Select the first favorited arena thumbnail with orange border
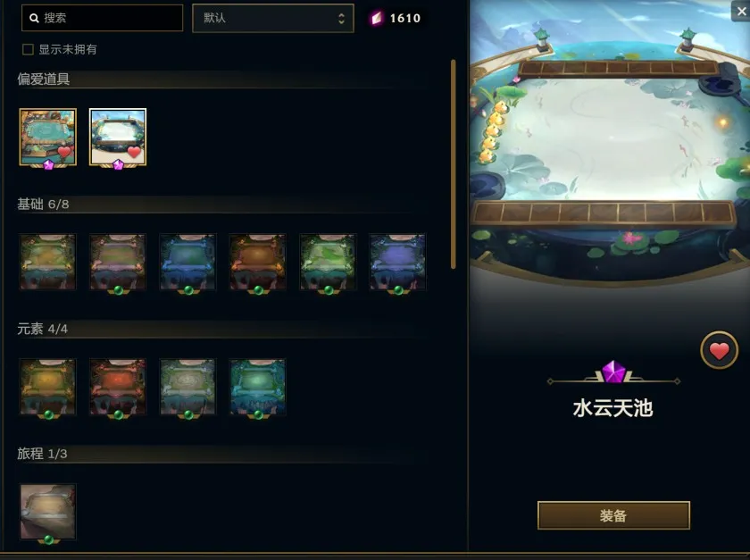The width and height of the screenshot is (750, 560). click(x=48, y=138)
